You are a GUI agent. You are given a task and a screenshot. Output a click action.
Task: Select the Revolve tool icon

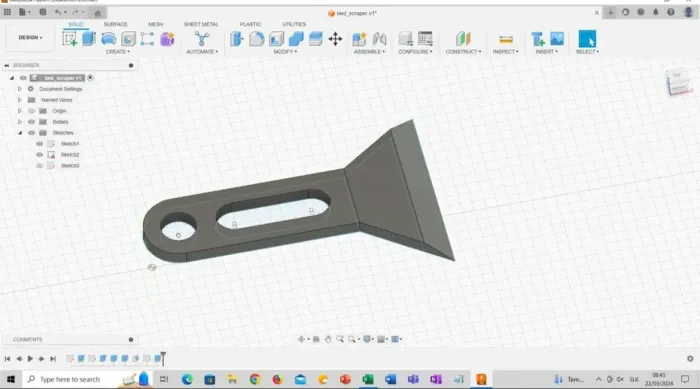point(108,39)
